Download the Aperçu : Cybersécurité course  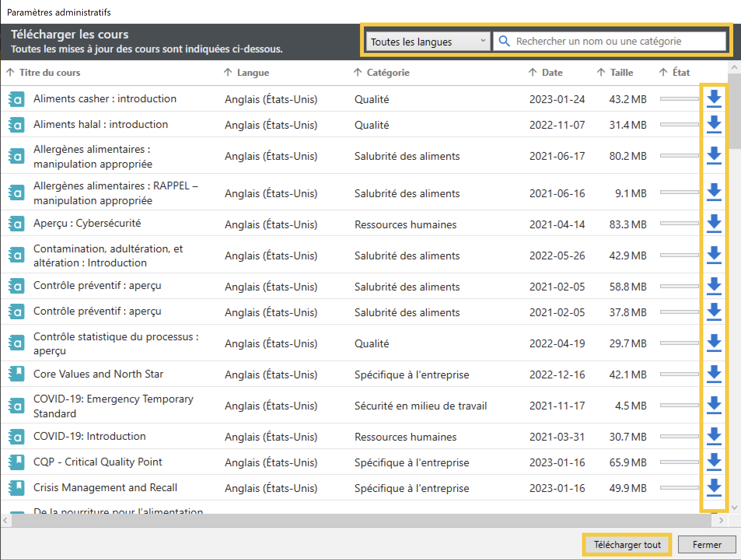pos(714,224)
